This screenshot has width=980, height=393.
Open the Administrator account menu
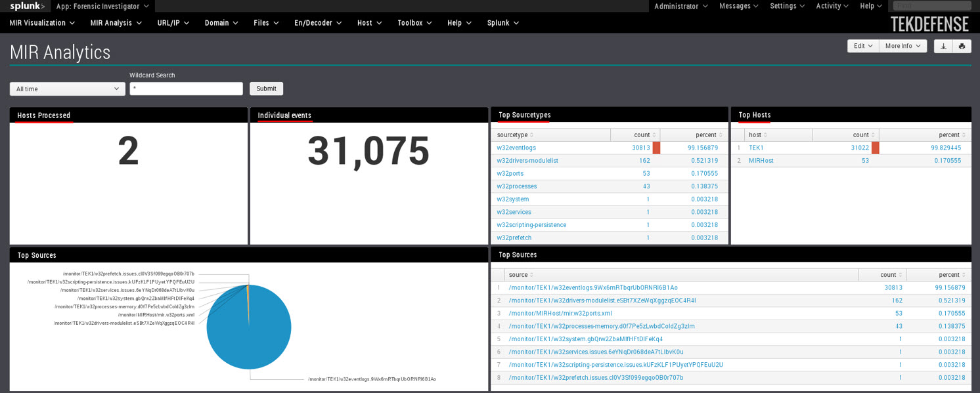pos(680,6)
